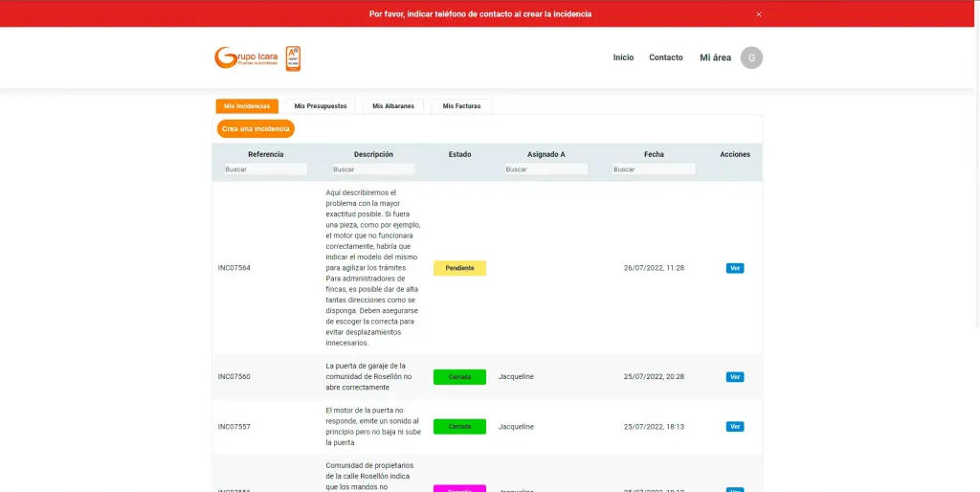Image resolution: width=980 pixels, height=492 pixels.
Task: Click Pendiente status badge of INC07564
Action: tap(459, 268)
